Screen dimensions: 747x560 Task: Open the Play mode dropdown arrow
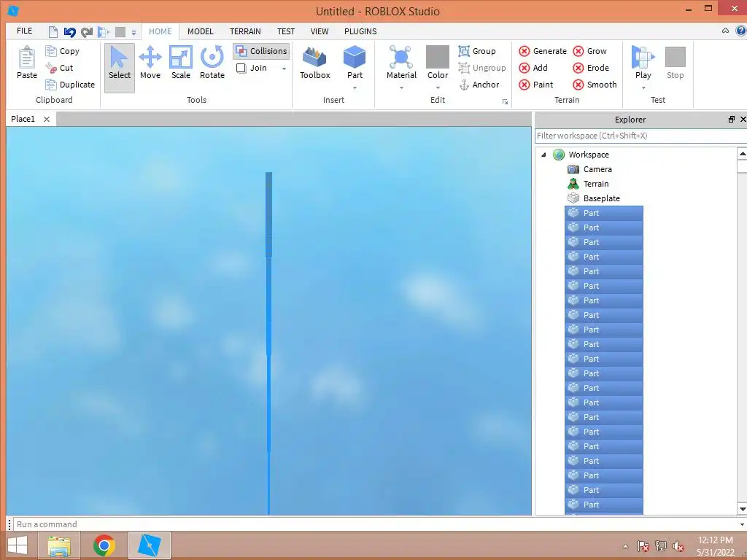[643, 87]
